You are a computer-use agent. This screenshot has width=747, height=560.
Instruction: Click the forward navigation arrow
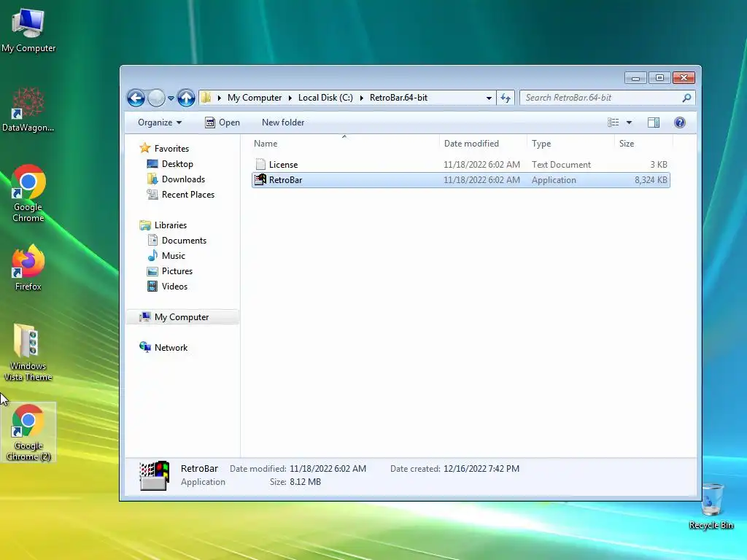point(156,98)
